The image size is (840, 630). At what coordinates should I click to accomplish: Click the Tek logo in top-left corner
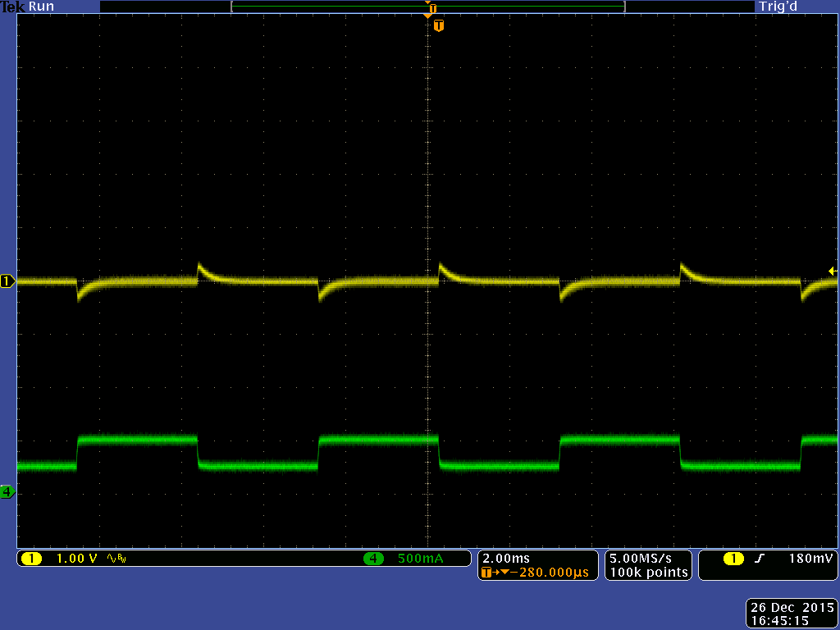(13, 7)
